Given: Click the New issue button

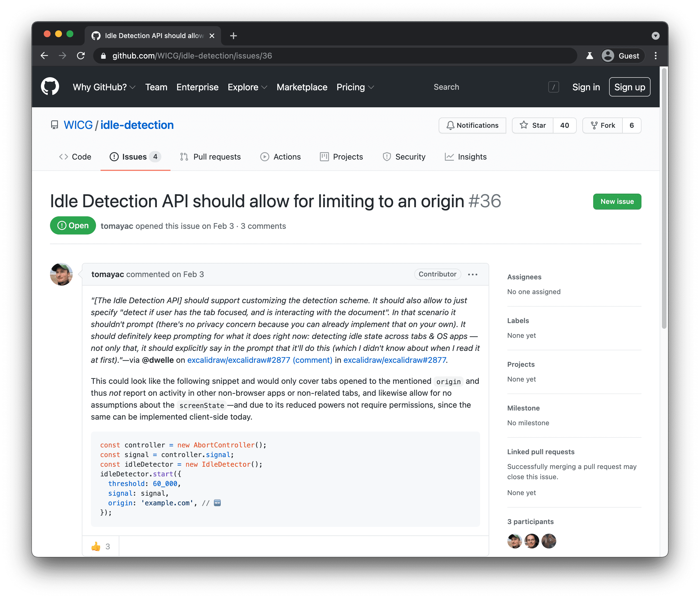Looking at the screenshot, I should [x=617, y=202].
